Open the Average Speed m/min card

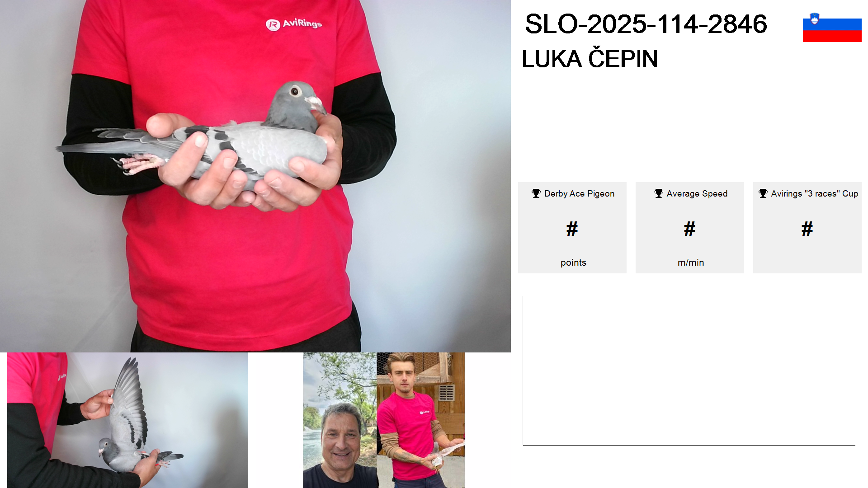690,228
